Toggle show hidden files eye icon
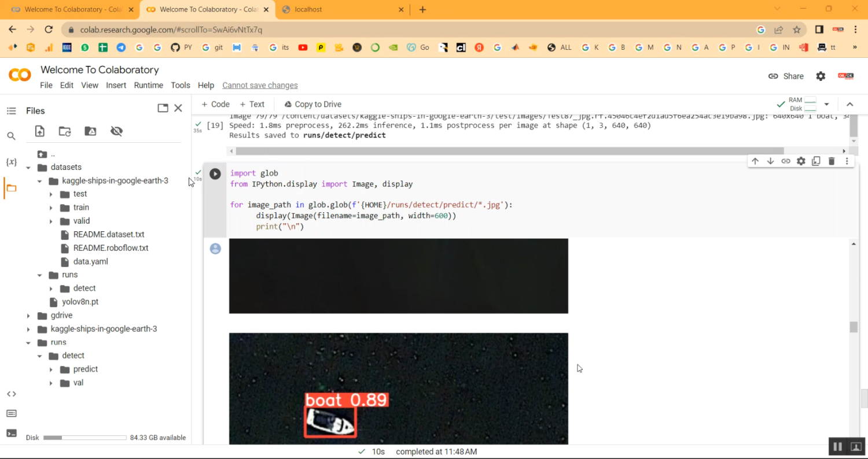The height and width of the screenshot is (459, 868). click(x=116, y=131)
